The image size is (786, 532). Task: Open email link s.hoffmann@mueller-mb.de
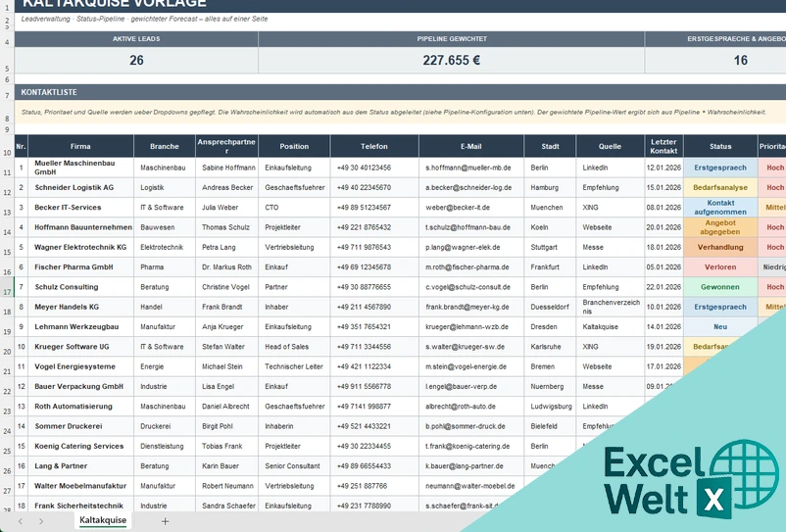(468, 168)
